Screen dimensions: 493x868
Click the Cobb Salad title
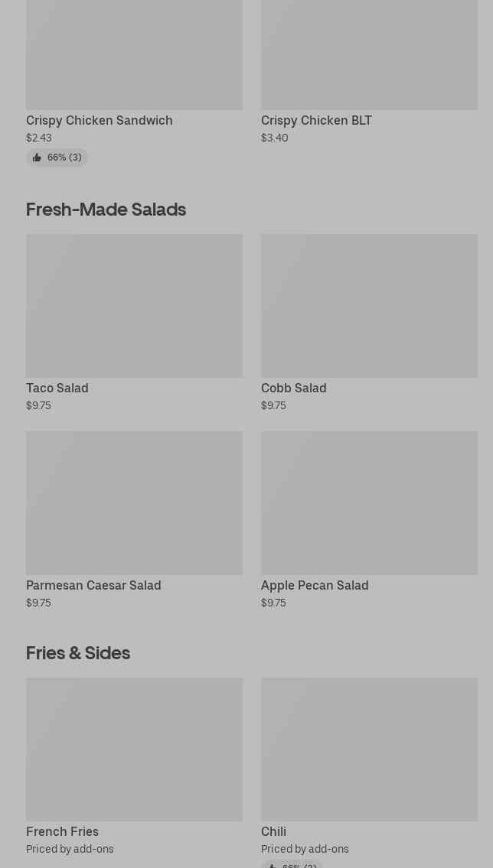point(293,388)
